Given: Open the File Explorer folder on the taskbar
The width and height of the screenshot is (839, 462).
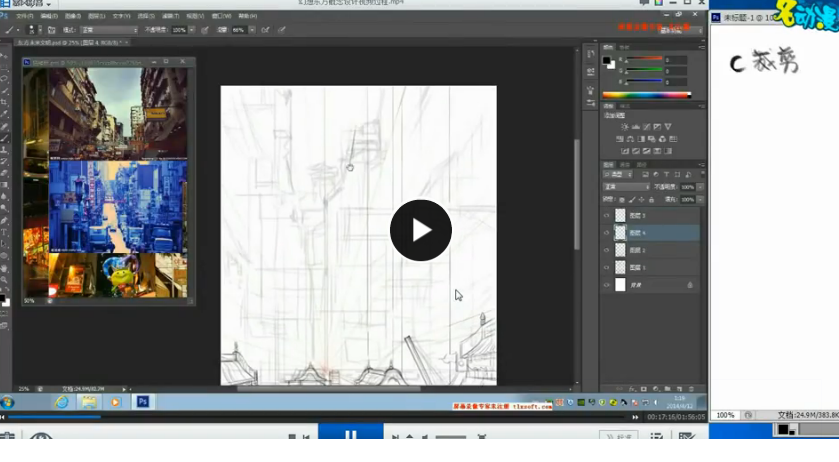Looking at the screenshot, I should [89, 402].
